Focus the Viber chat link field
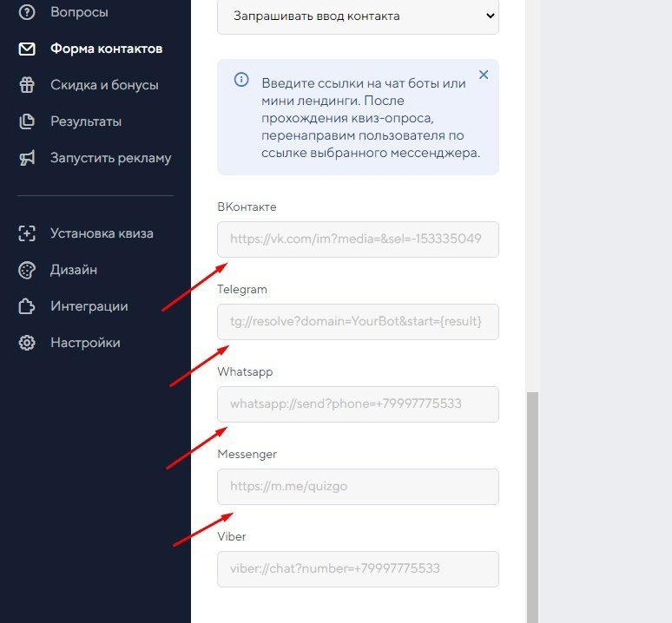 coord(358,569)
